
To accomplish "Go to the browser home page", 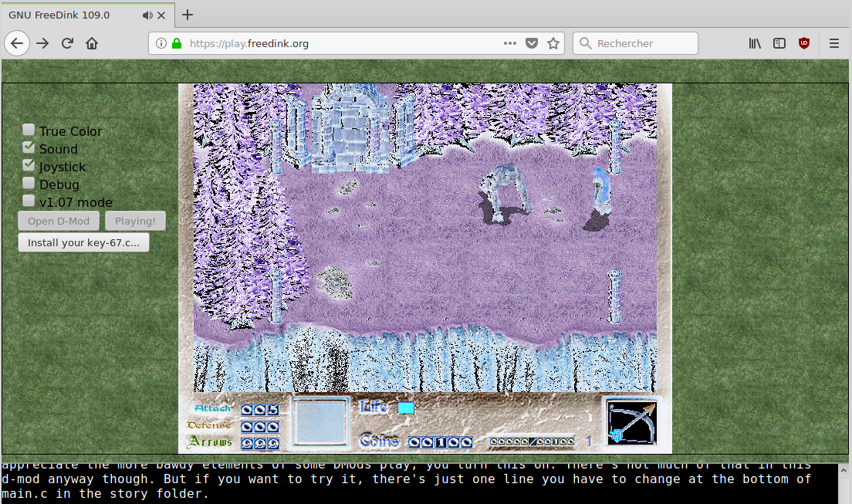I will (x=92, y=43).
